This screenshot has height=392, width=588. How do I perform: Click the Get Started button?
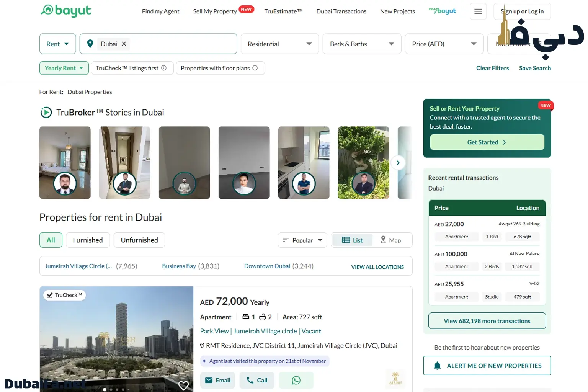[487, 142]
